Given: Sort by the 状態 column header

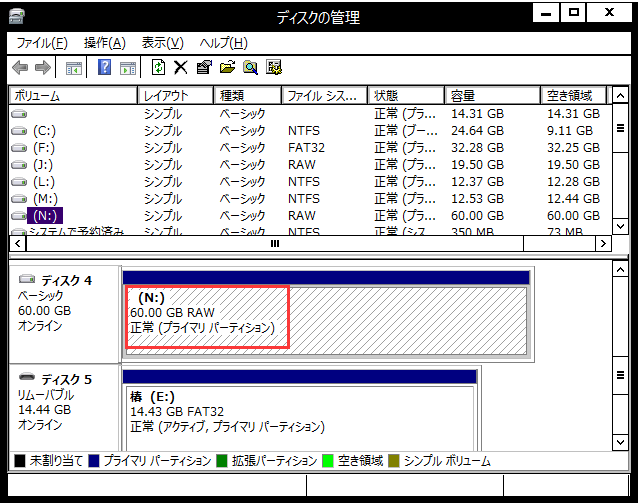Looking at the screenshot, I should (406, 96).
